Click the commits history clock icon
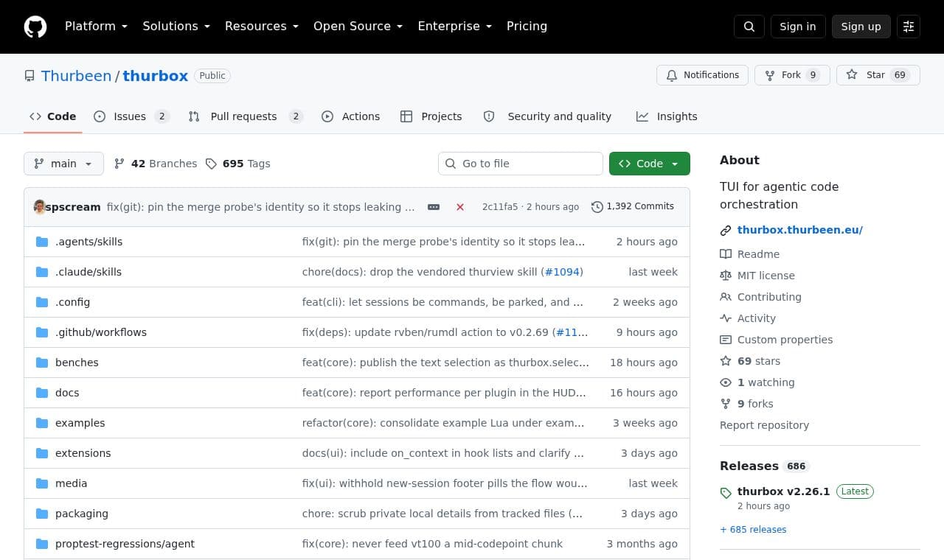The width and height of the screenshot is (944, 560). pos(597,207)
